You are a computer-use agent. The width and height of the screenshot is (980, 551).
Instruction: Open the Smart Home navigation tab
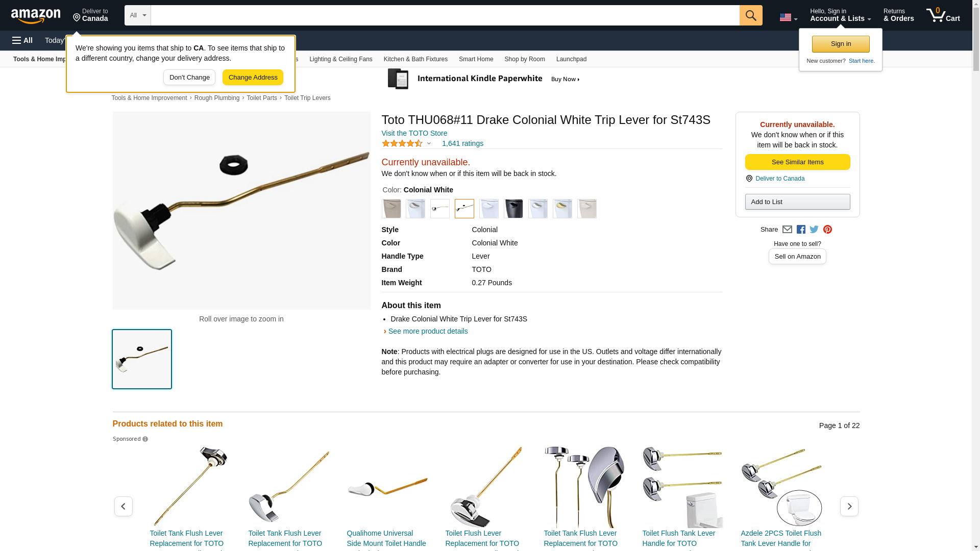click(x=476, y=59)
